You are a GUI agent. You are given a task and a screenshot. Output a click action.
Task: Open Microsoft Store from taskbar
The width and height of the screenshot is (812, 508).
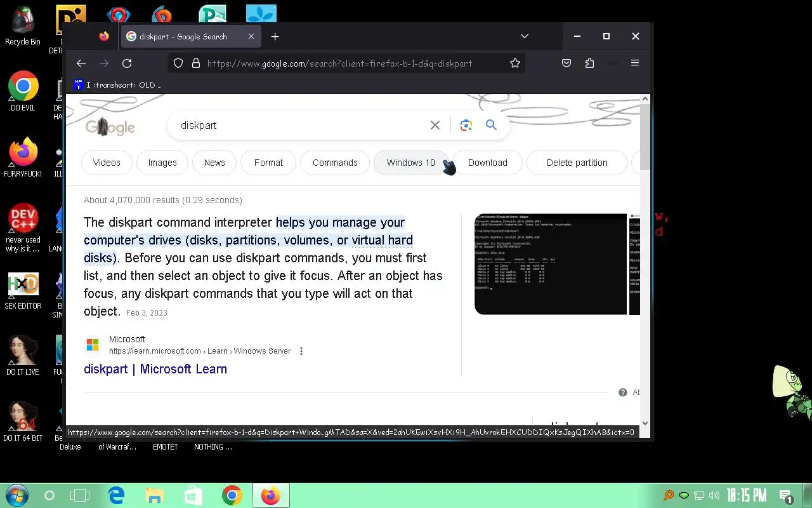click(x=193, y=495)
